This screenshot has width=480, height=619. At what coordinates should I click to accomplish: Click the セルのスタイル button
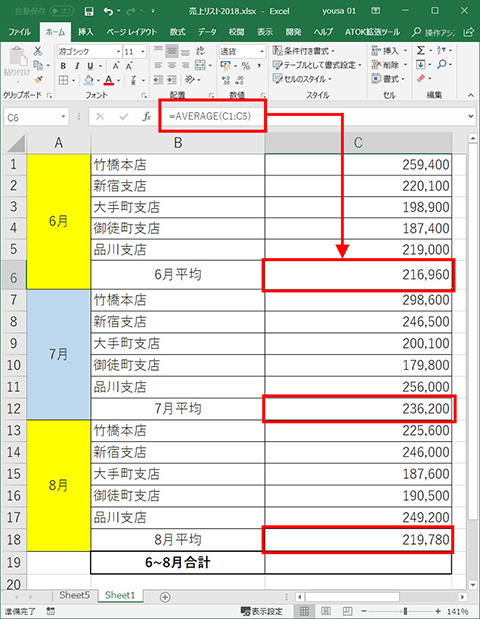click(x=302, y=79)
